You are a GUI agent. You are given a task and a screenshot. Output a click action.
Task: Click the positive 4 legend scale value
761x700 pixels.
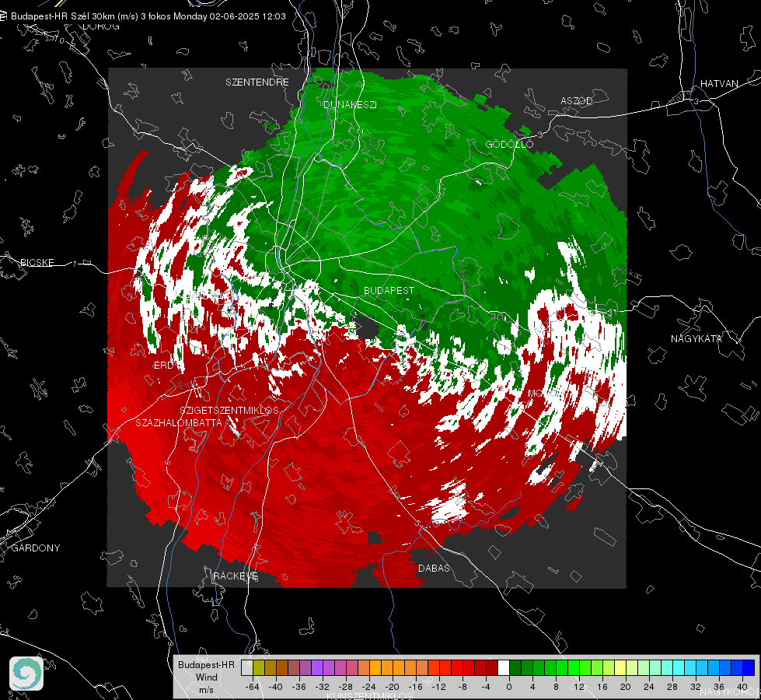pyautogui.click(x=532, y=687)
